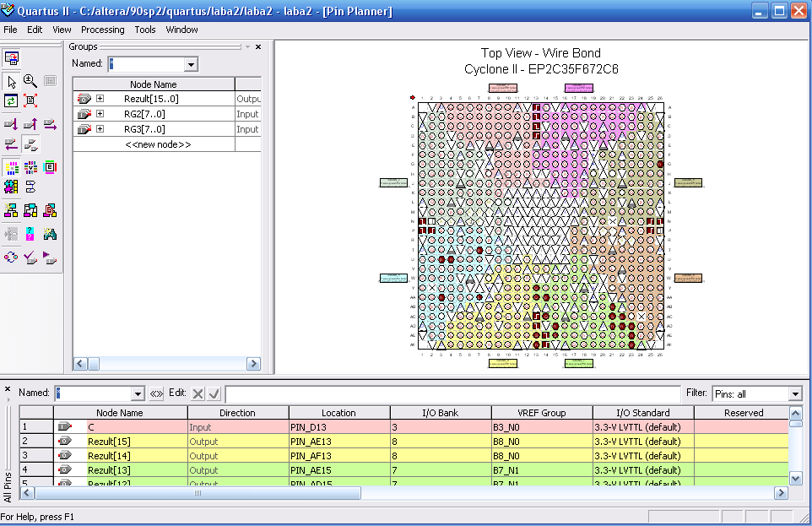Click the swap pins cycle icon
Viewport: 812px width, 526px height.
[11, 257]
